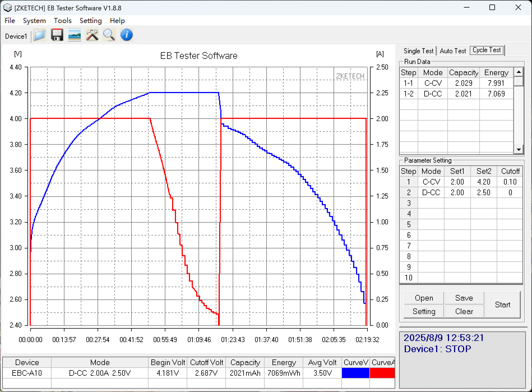The image size is (532, 392).
Task: Click mode cell D-CC 2.00A 2.50V
Action: [100, 373]
